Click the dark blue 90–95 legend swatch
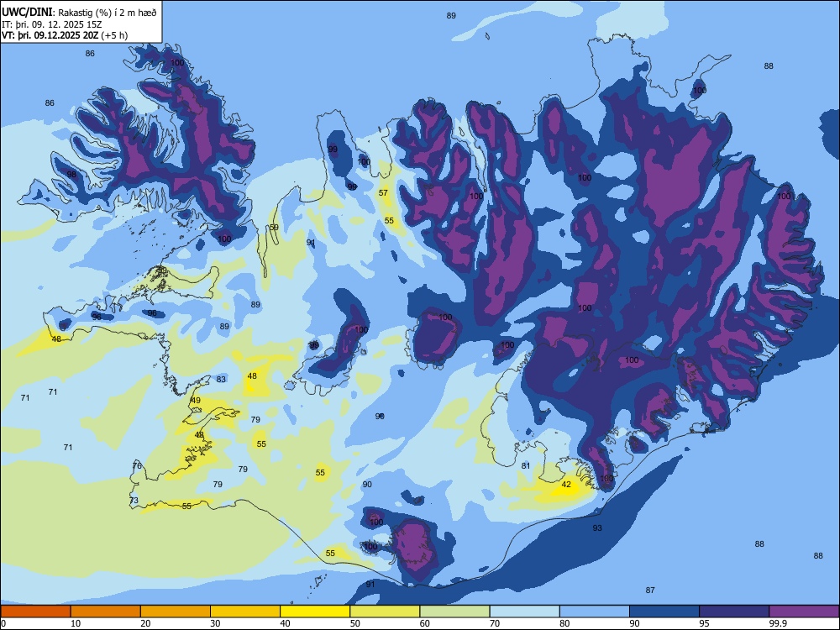The height and width of the screenshot is (630, 840). (664, 612)
